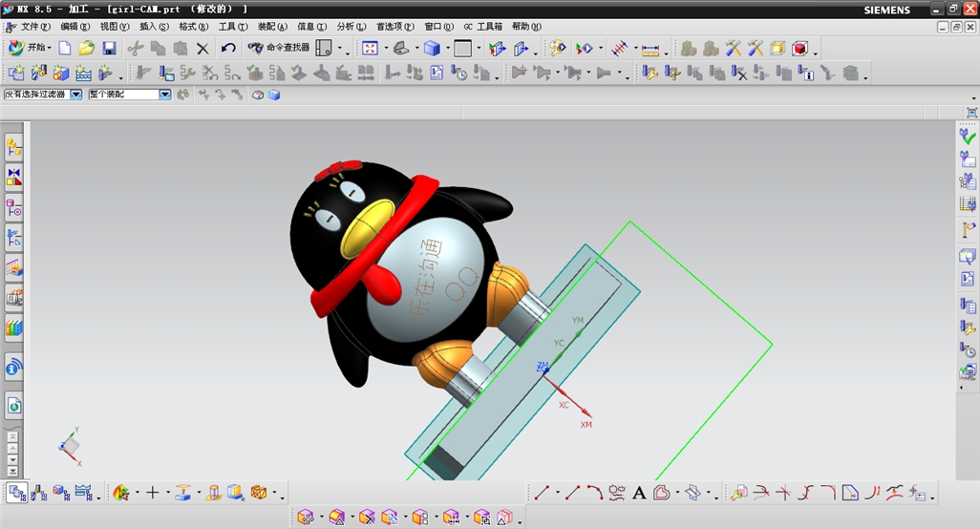Click the green checkmark icon in right toolbar
The width and height of the screenshot is (980, 529).
[968, 136]
